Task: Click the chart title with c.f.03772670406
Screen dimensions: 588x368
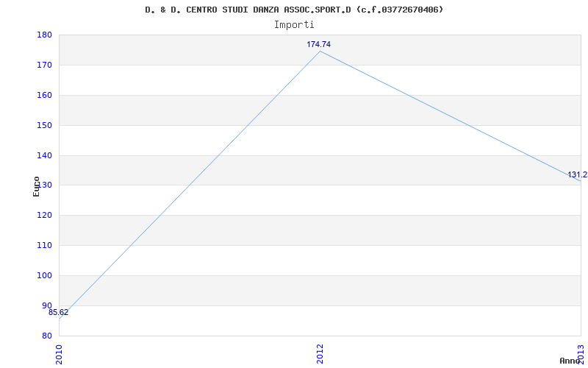Action: (x=294, y=10)
